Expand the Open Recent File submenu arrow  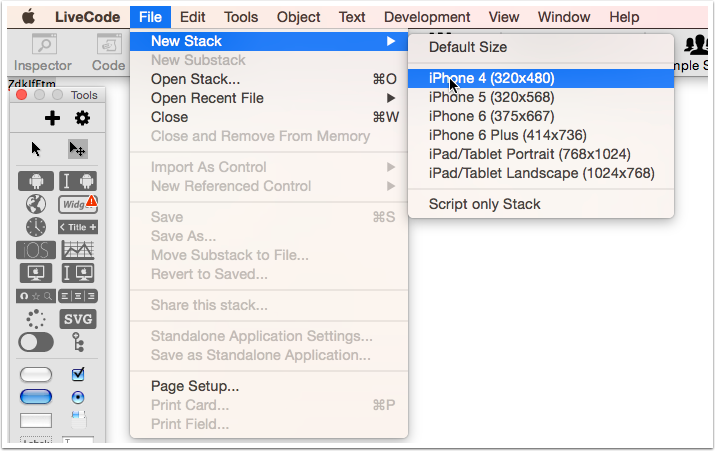point(391,98)
